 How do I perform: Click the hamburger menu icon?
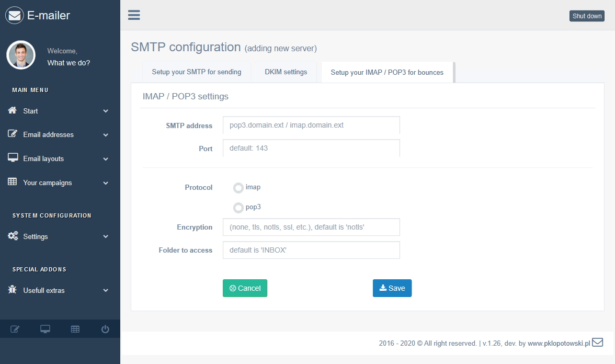(x=134, y=15)
